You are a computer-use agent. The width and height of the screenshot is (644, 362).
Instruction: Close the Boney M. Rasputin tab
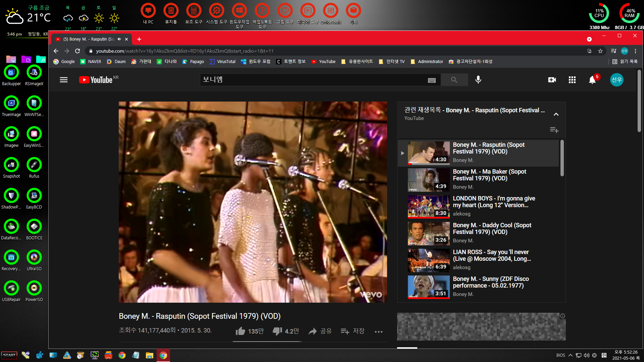click(x=126, y=39)
